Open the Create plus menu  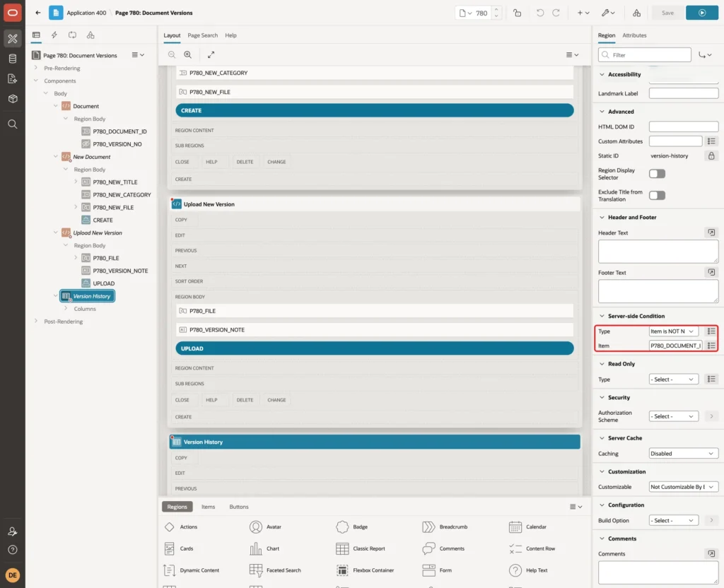click(x=583, y=13)
